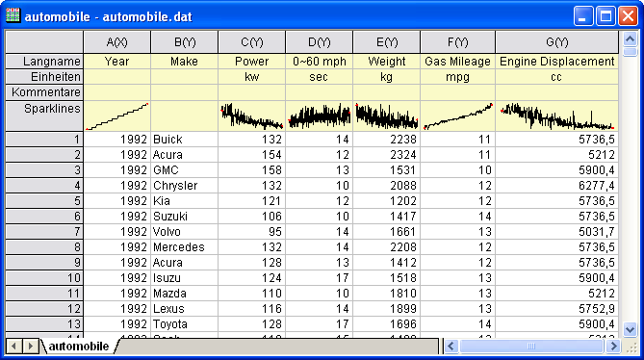Image resolution: width=644 pixels, height=360 pixels.
Task: Click the 'Buick' cell
Action: coord(185,140)
